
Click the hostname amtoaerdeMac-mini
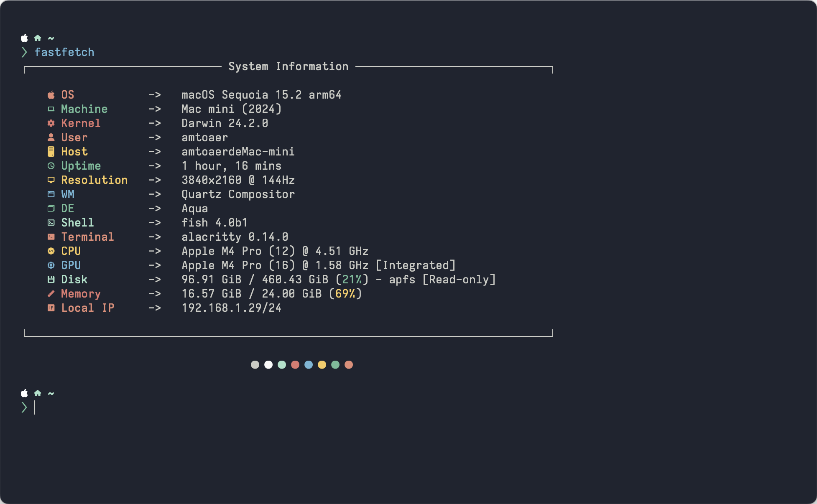coord(238,152)
